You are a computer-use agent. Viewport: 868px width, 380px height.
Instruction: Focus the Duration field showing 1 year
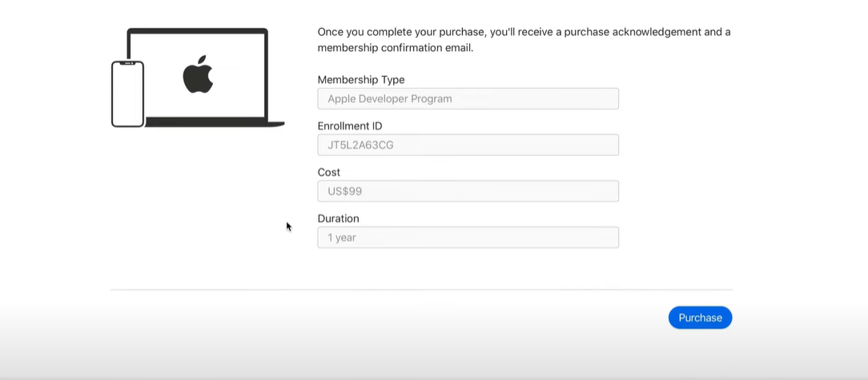(468, 238)
